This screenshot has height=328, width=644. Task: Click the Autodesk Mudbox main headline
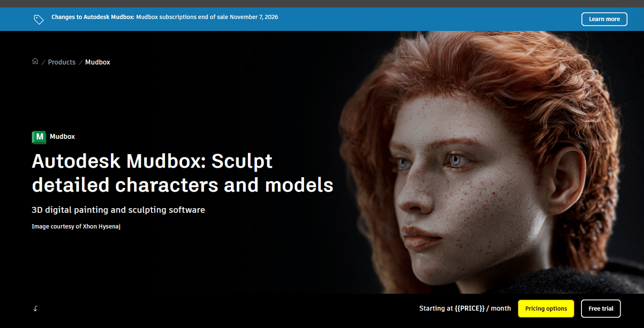coord(182,173)
